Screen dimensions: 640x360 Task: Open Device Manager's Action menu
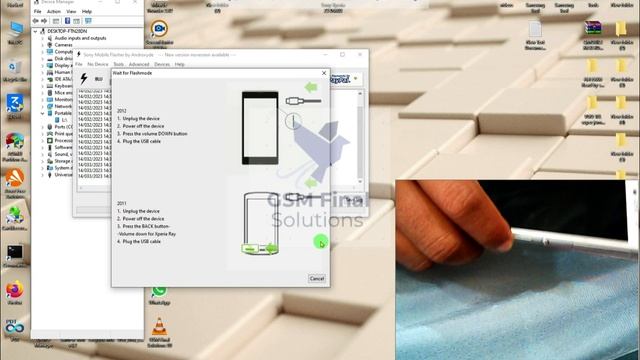53,11
